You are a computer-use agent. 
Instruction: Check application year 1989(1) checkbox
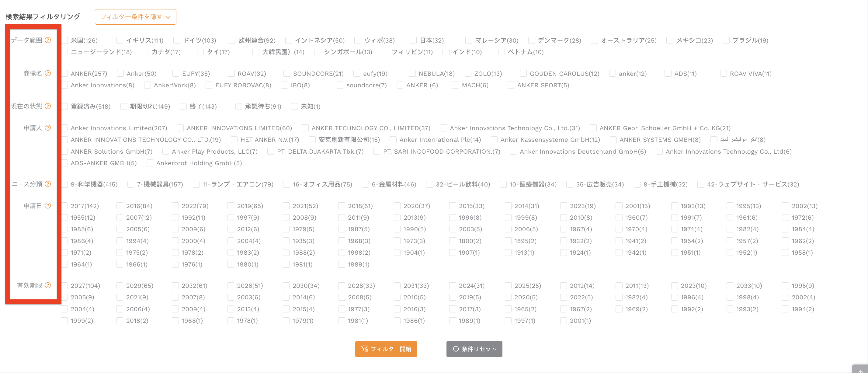[342, 264]
